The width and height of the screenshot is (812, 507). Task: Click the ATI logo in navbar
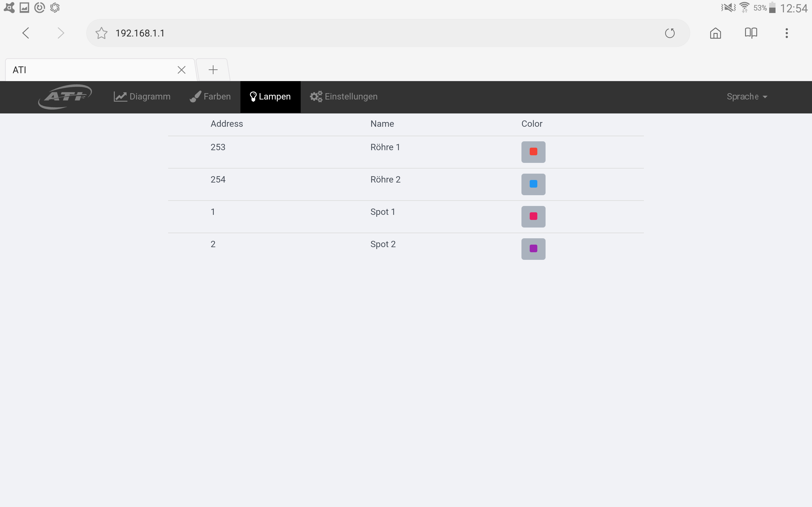pyautogui.click(x=65, y=97)
